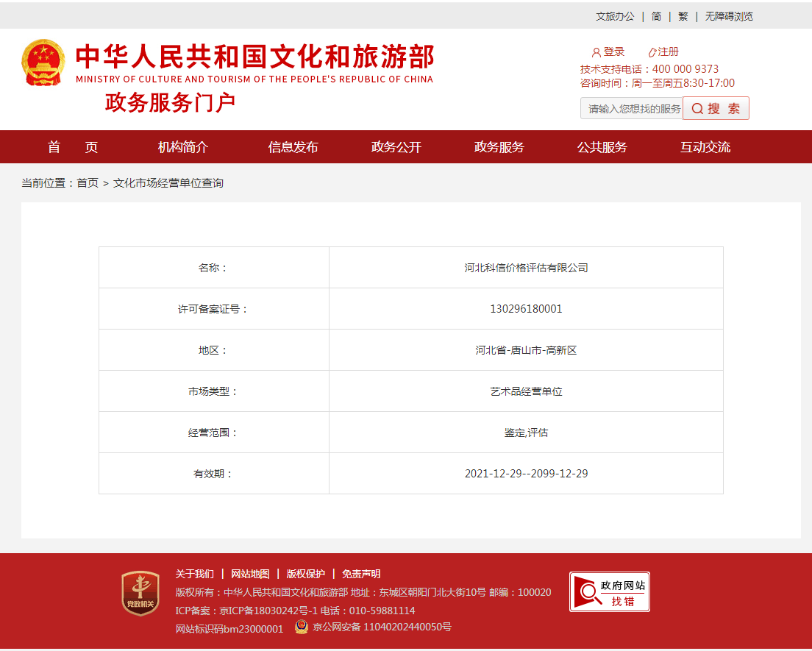Click the police shield filing icon
Viewport: 812px width, 651px height.
point(301,627)
